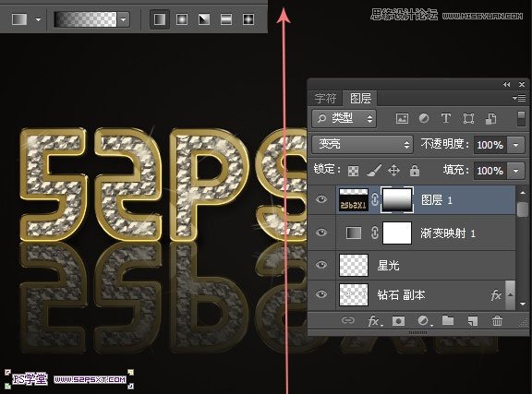The image size is (532, 394).
Task: Collapse effects arrow on 钻石 副本 layer
Action: pyautogui.click(x=510, y=294)
